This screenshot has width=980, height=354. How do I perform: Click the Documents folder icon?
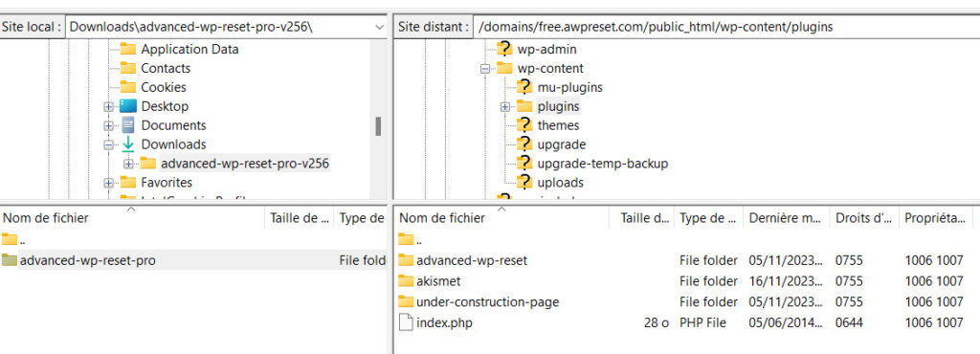click(127, 125)
